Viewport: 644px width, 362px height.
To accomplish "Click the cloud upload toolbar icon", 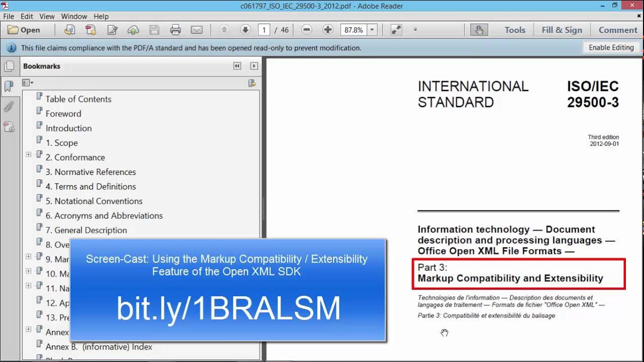I will click(x=133, y=30).
